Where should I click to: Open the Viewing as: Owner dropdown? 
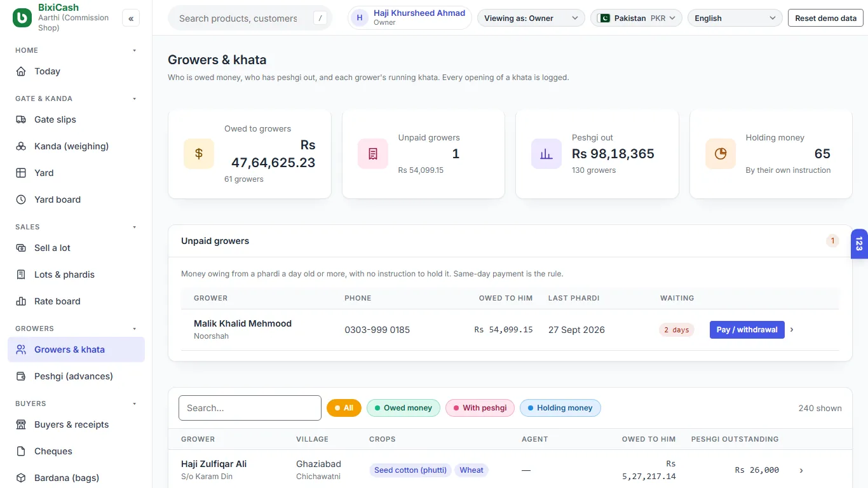click(531, 18)
